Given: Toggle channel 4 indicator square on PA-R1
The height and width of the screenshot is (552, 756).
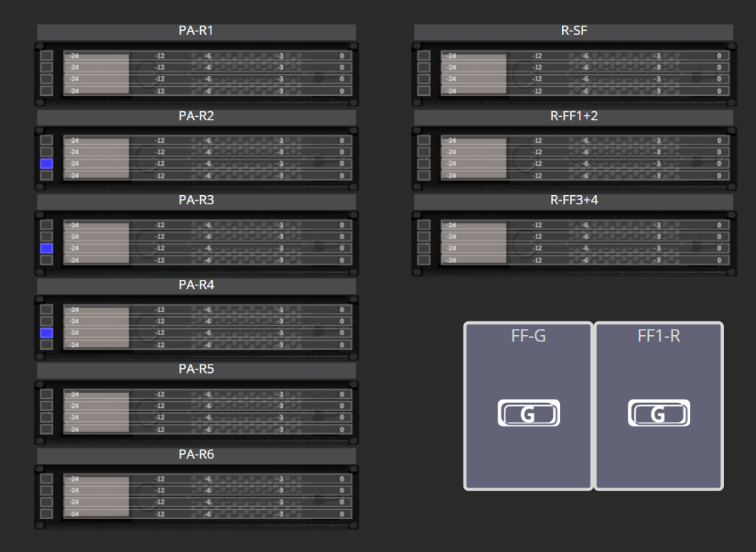Looking at the screenshot, I should point(46,90).
